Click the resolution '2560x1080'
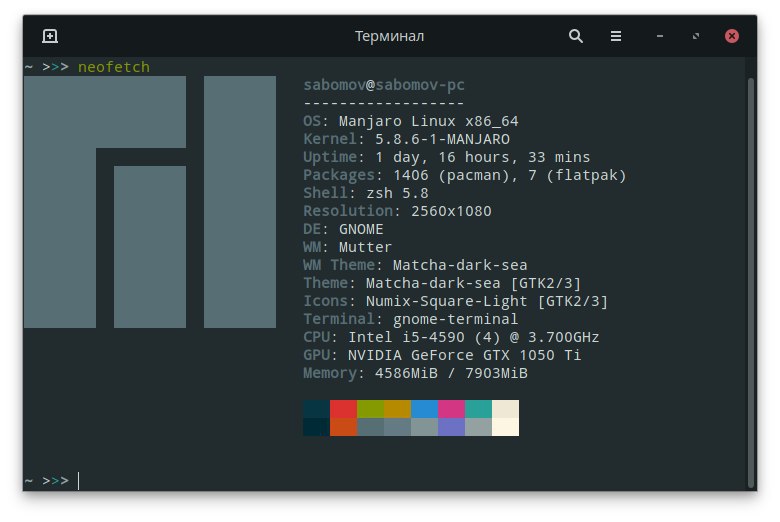Viewport: 780px width, 522px height. tap(451, 211)
